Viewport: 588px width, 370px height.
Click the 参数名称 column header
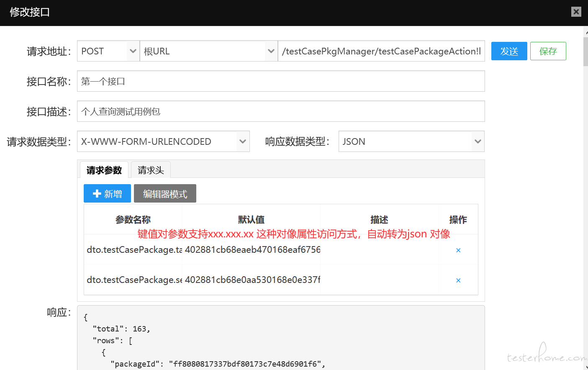[x=133, y=219]
